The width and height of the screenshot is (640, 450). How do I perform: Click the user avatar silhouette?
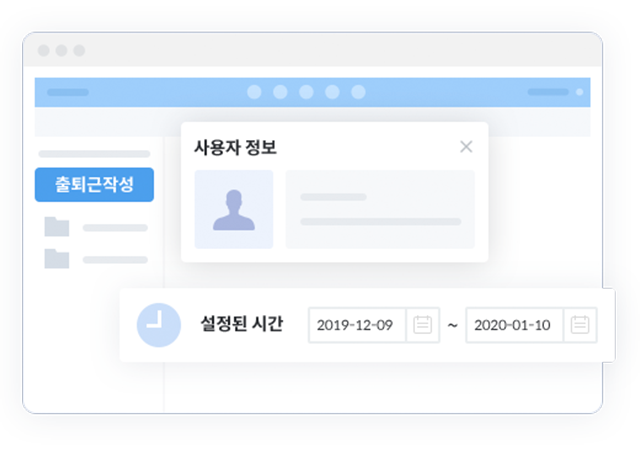[234, 209]
